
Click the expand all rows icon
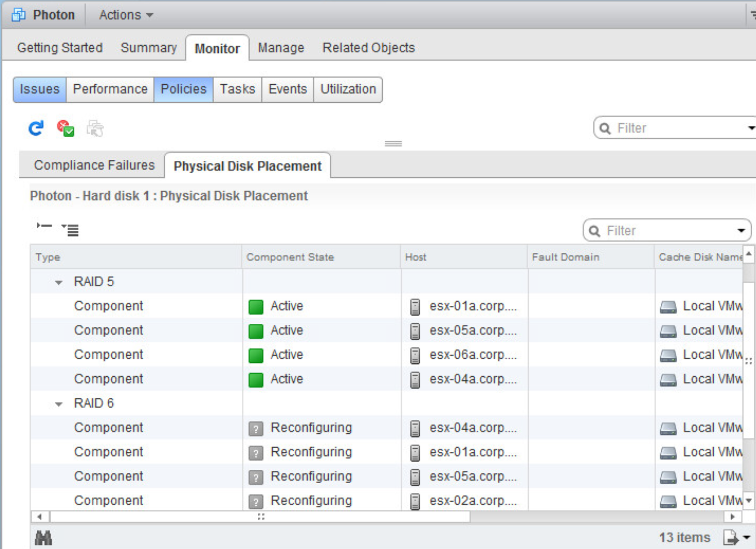(x=70, y=229)
